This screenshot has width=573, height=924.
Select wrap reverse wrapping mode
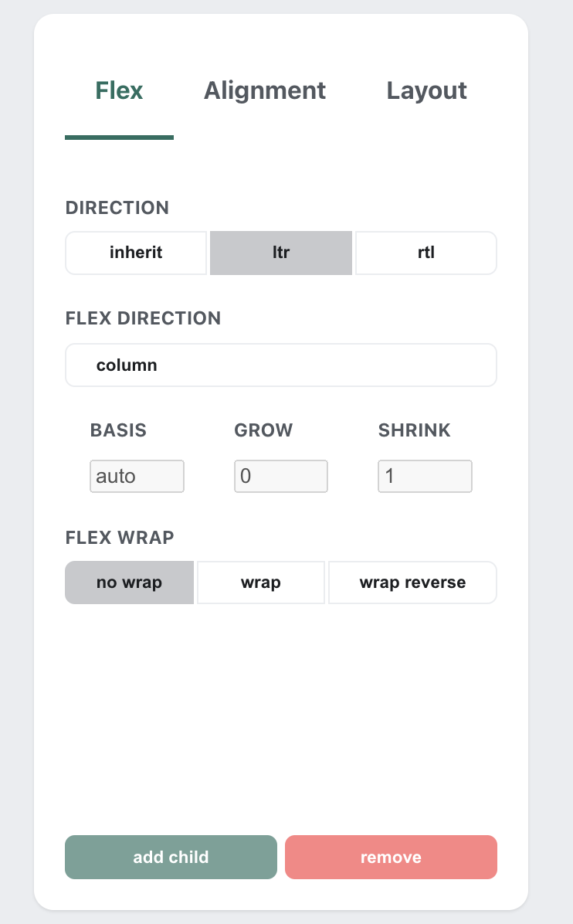[x=412, y=583]
